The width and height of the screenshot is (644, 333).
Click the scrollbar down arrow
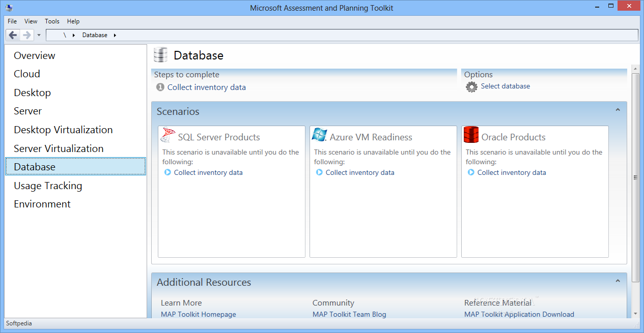pyautogui.click(x=635, y=314)
